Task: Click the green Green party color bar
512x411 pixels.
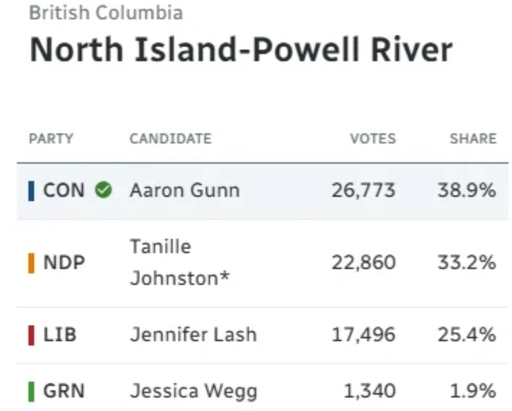Action: point(31,392)
